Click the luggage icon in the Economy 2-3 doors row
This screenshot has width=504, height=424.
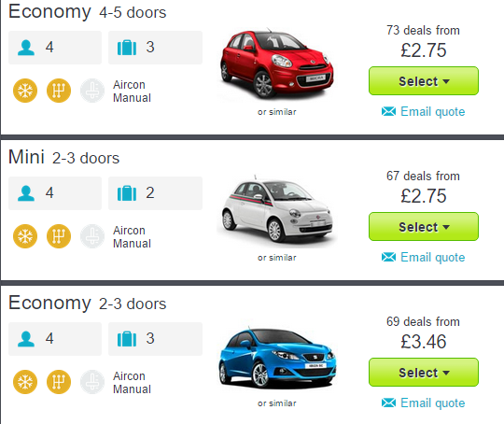pyautogui.click(x=127, y=339)
